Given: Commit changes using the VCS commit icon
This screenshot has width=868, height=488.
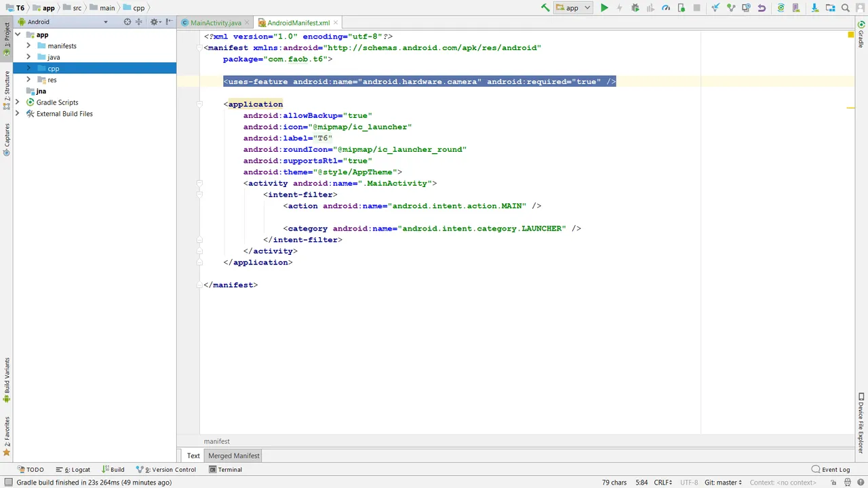Looking at the screenshot, I should click(731, 8).
